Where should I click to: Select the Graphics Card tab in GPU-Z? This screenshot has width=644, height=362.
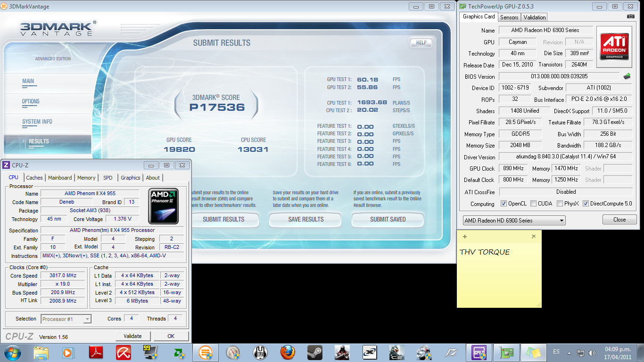click(479, 16)
